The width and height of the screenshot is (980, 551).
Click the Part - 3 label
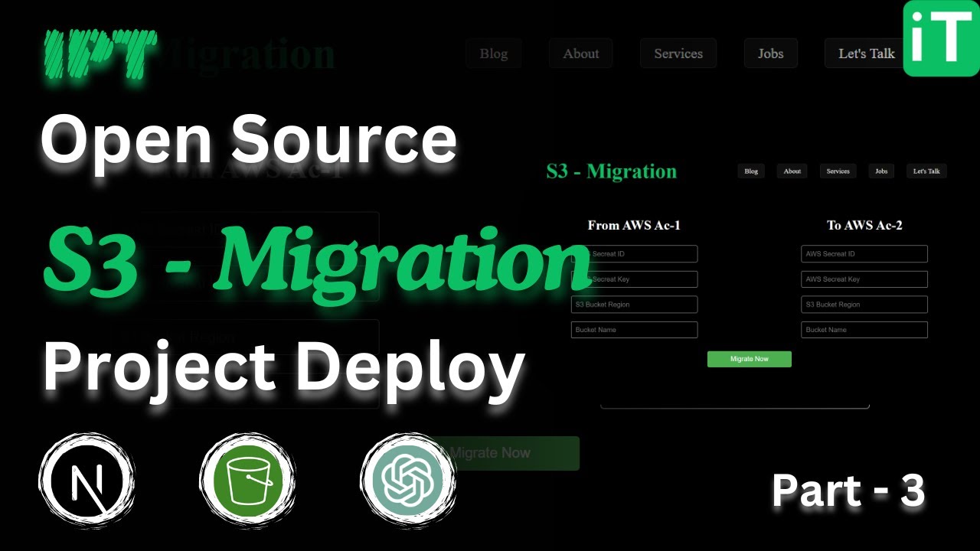[849, 491]
